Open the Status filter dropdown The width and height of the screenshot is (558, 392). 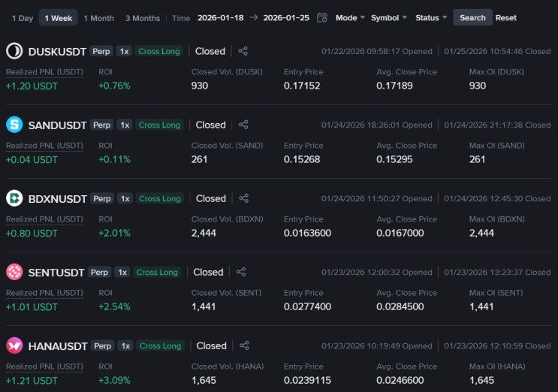tap(431, 17)
